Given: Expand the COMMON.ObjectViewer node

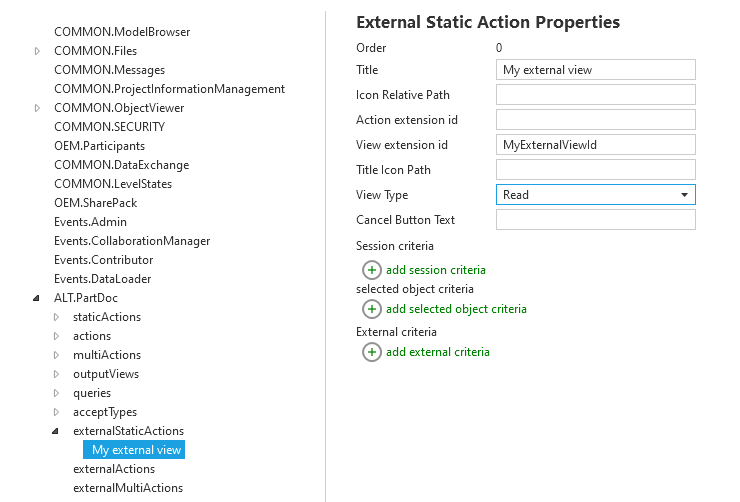Looking at the screenshot, I should (38, 108).
